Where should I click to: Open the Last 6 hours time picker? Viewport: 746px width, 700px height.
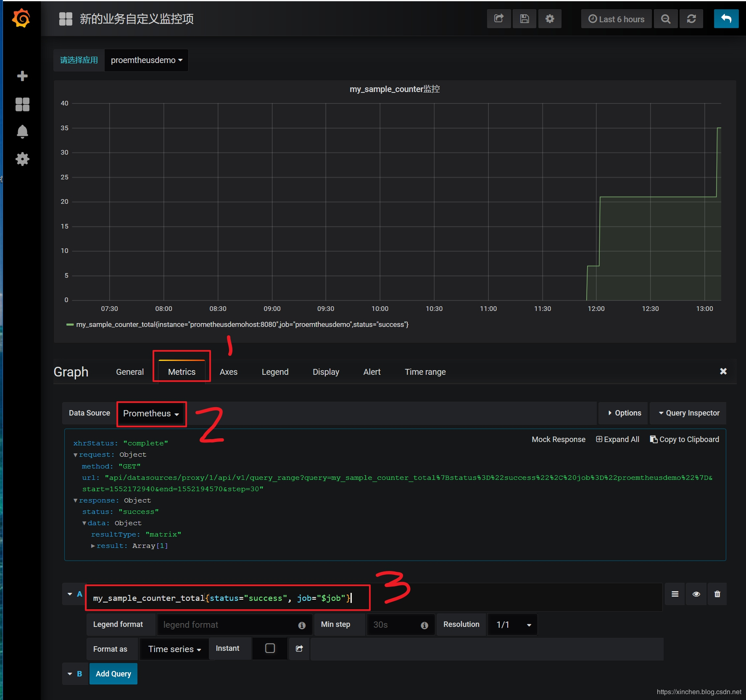616,19
